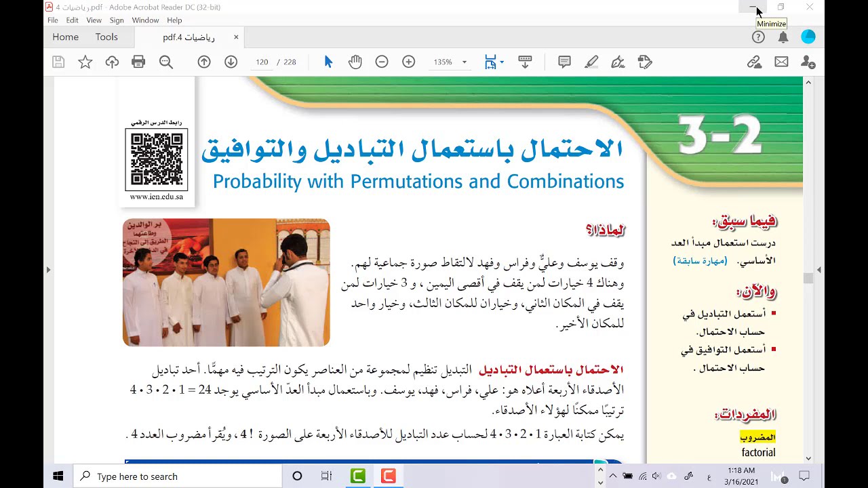Viewport: 868px width, 488px height.
Task: Open the green Camtasia taskbar app
Action: (358, 476)
